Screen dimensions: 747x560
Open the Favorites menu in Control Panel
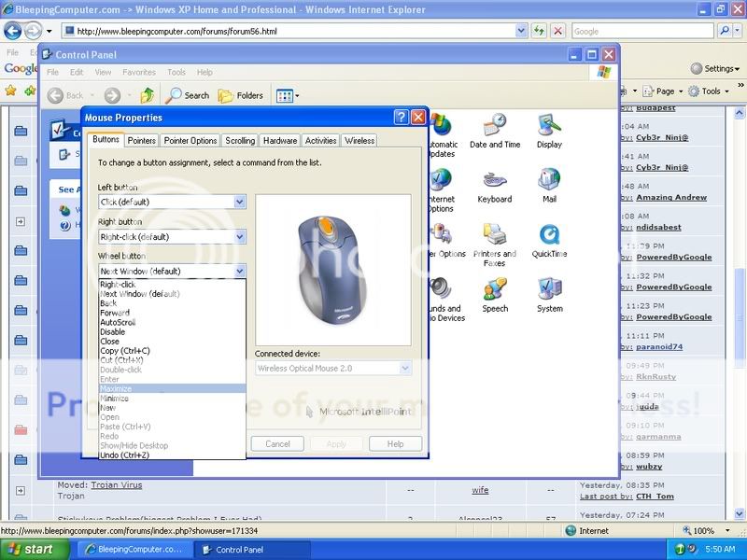point(138,73)
